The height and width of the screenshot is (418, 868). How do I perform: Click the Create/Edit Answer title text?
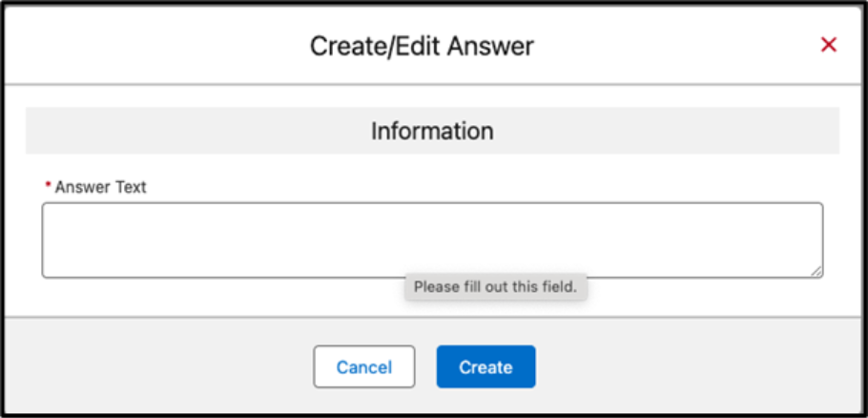point(422,45)
